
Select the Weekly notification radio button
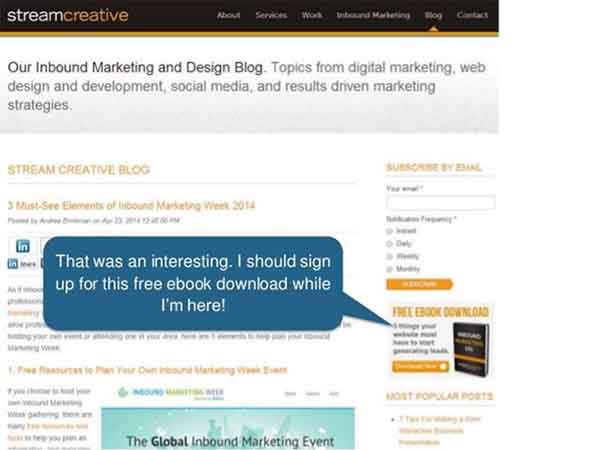point(390,256)
